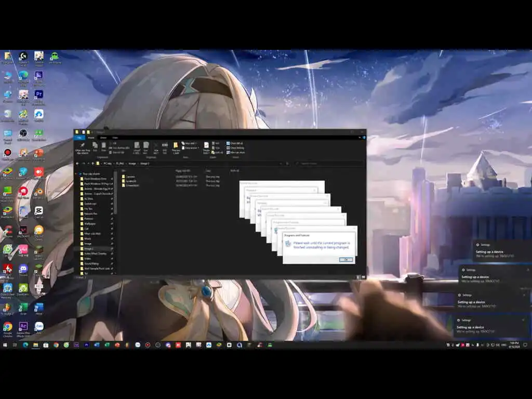This screenshot has height=399, width=532.
Task: Click the New folder icon
Action: point(176,148)
